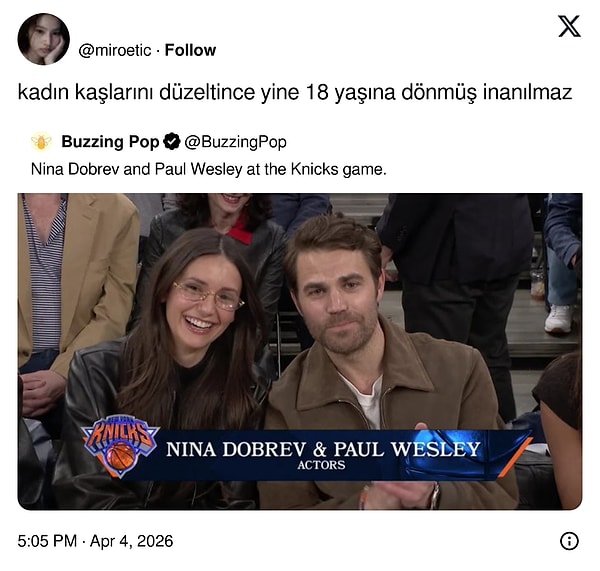Click the Buzzing Pop bee avatar
Image resolution: width=600 pixels, height=571 pixels.
point(41,142)
